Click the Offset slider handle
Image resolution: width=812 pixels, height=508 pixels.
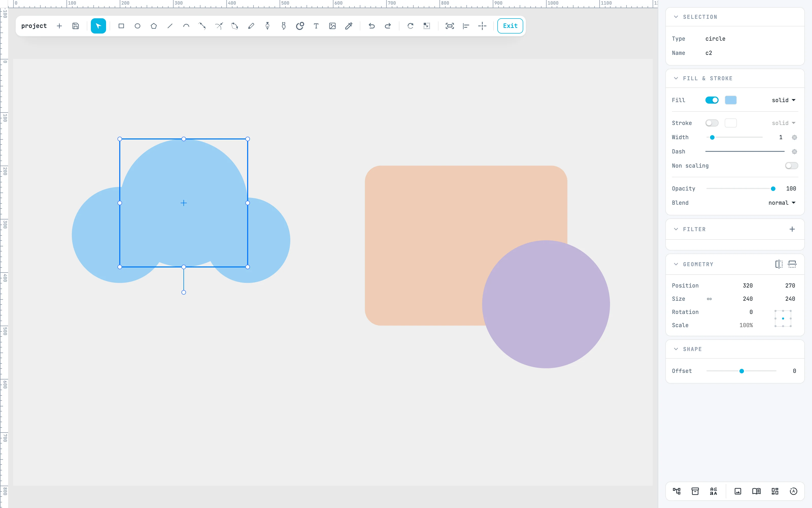tap(741, 371)
